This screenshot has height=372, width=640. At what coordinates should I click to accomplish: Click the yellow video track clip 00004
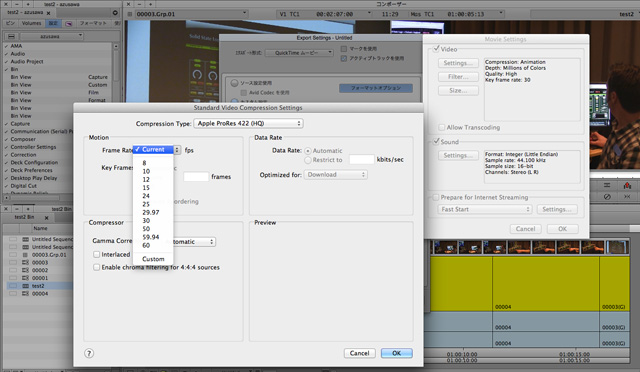point(546,284)
